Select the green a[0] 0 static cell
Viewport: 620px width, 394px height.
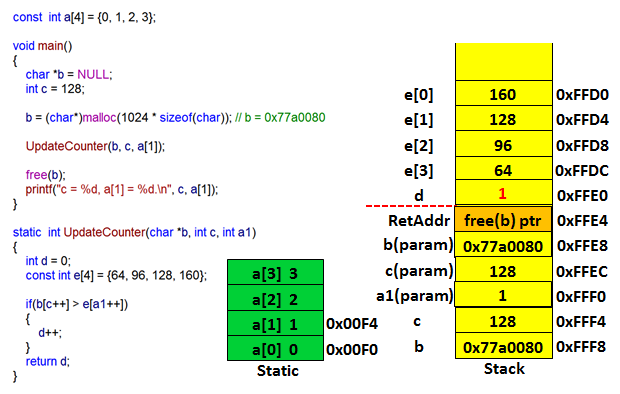click(276, 349)
